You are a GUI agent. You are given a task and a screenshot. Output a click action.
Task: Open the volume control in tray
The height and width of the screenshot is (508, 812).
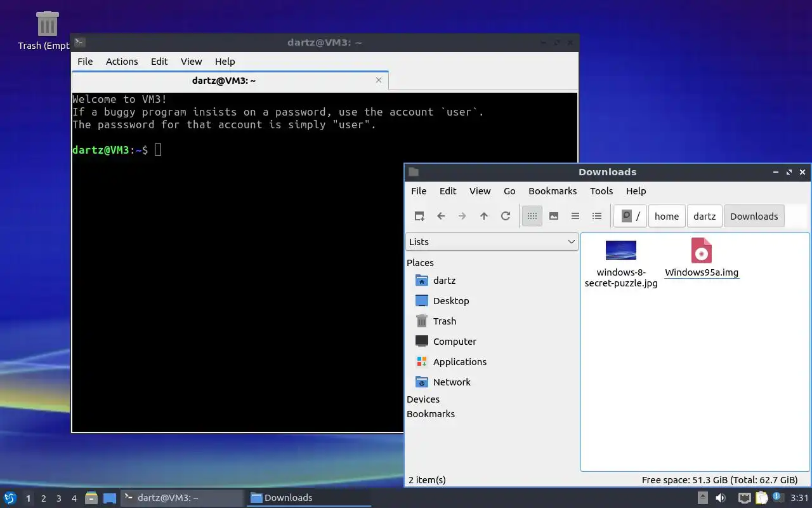(721, 498)
